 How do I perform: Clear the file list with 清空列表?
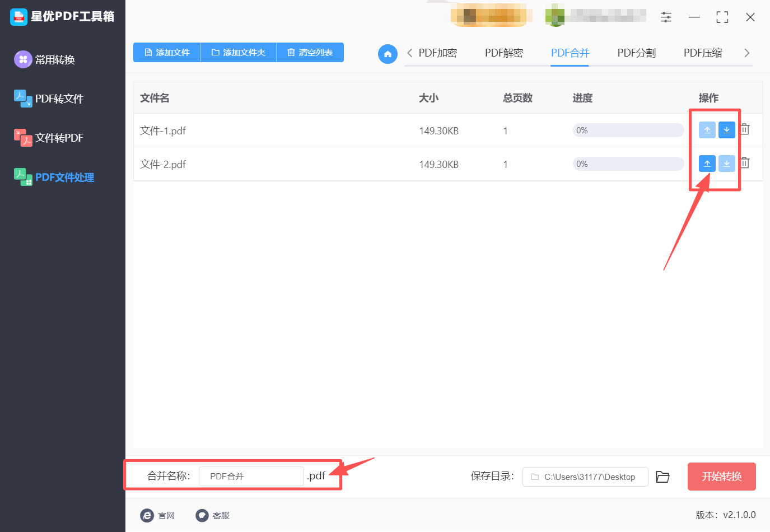click(x=310, y=52)
